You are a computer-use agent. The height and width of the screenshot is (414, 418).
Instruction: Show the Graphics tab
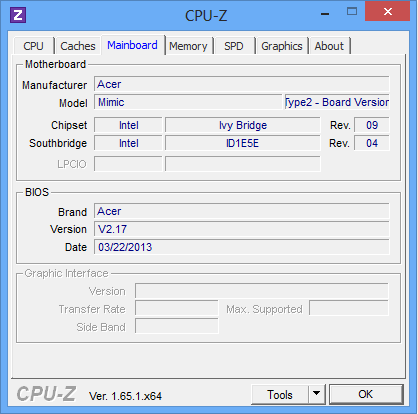click(x=282, y=46)
